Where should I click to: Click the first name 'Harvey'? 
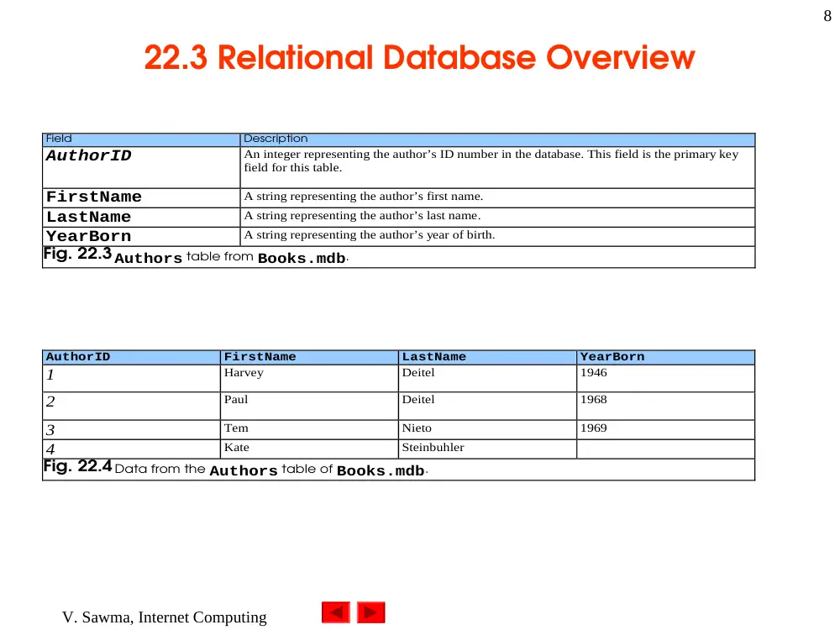(244, 373)
